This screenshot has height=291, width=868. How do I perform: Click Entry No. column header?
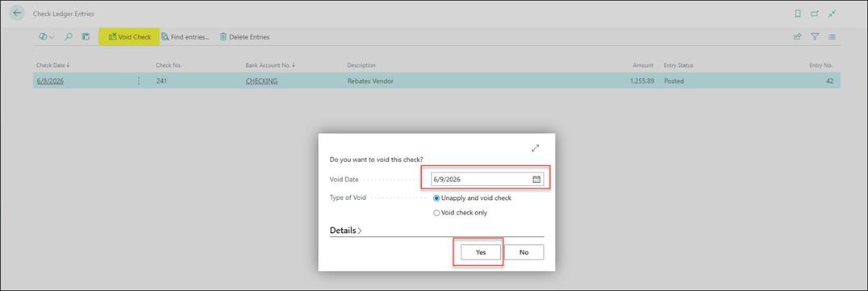coord(821,65)
